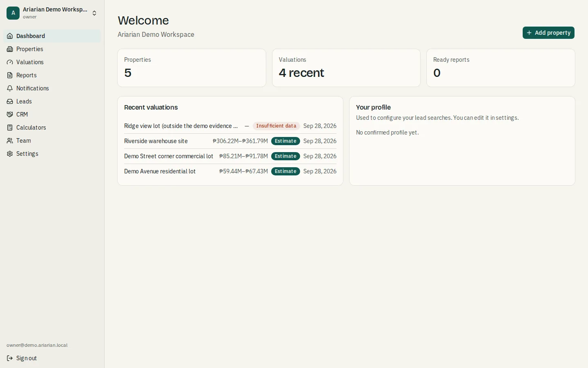Click the ₱85.21M–₱91.78M value range
This screenshot has width=588, height=368.
point(244,156)
